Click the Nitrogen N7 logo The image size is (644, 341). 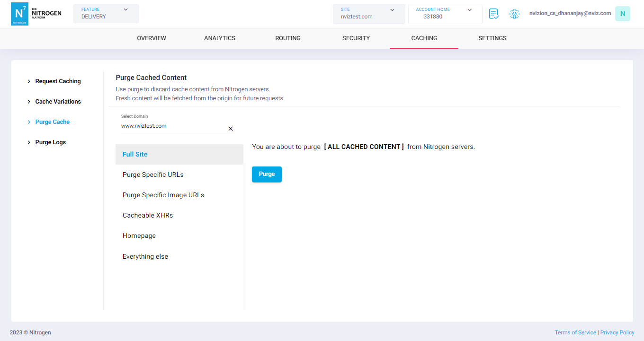pyautogui.click(x=19, y=14)
